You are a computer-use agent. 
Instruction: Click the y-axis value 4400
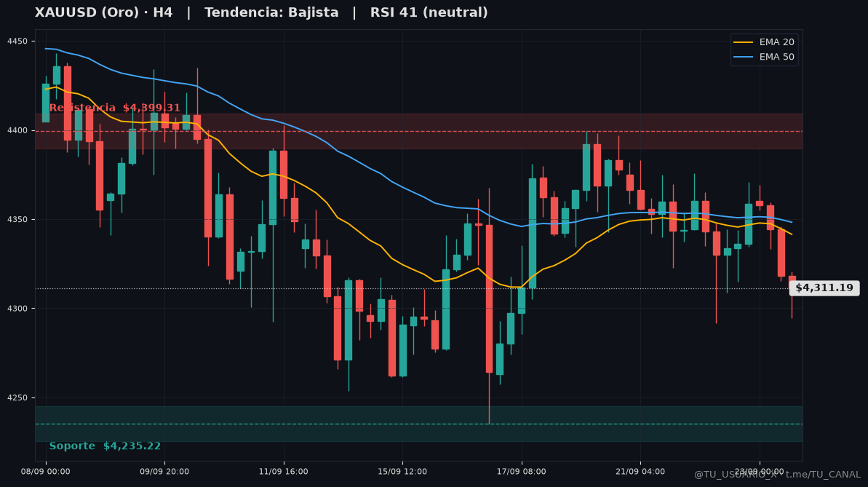click(x=17, y=131)
